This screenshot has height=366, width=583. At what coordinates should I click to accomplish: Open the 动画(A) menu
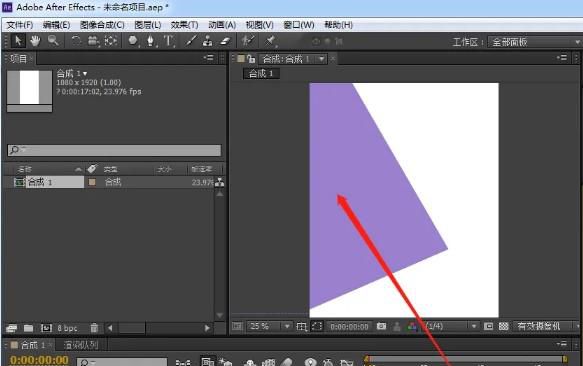[222, 25]
